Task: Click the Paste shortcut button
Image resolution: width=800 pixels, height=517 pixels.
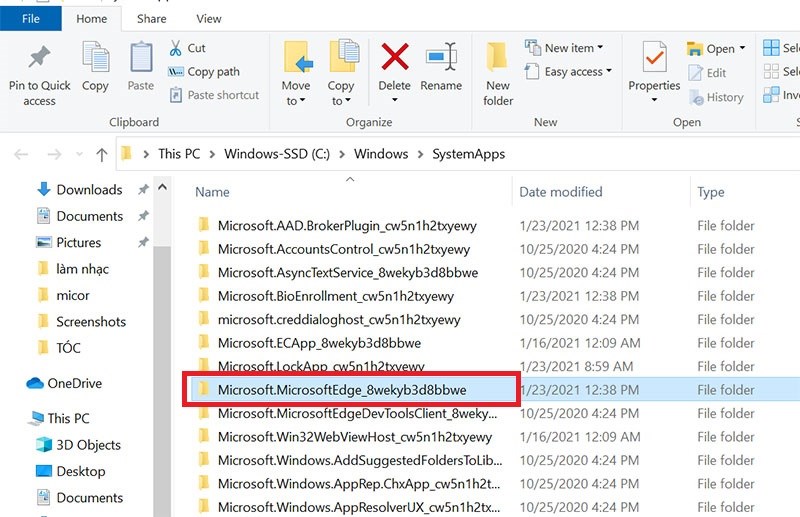Action: click(x=214, y=95)
